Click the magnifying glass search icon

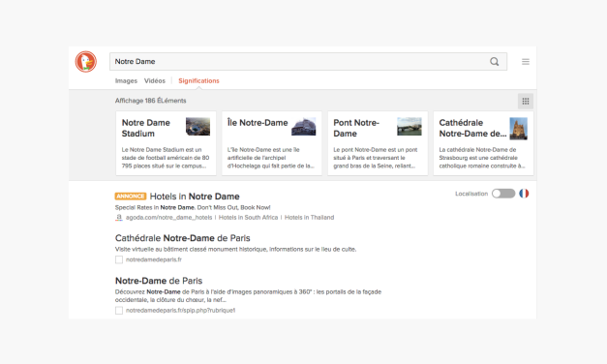[495, 62]
